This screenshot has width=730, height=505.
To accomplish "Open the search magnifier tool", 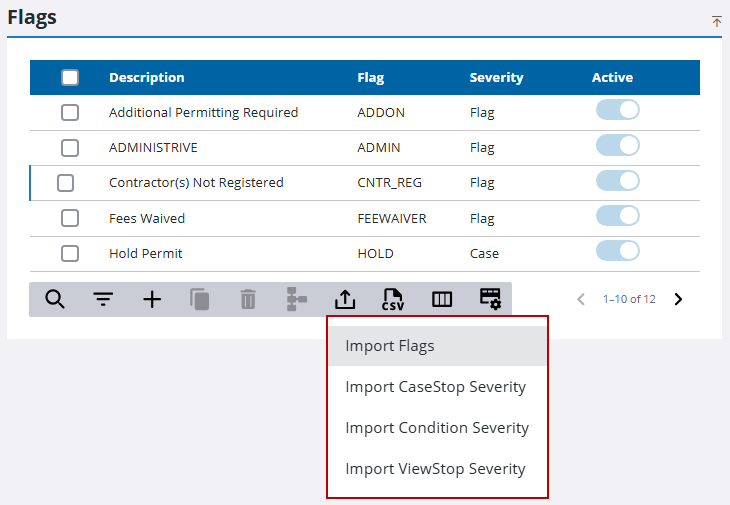I will coord(55,299).
